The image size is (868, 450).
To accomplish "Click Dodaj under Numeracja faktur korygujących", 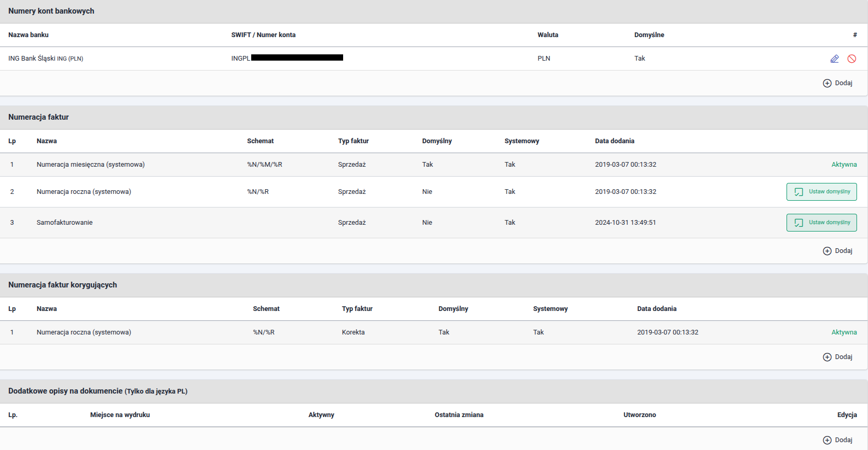I will tap(838, 357).
